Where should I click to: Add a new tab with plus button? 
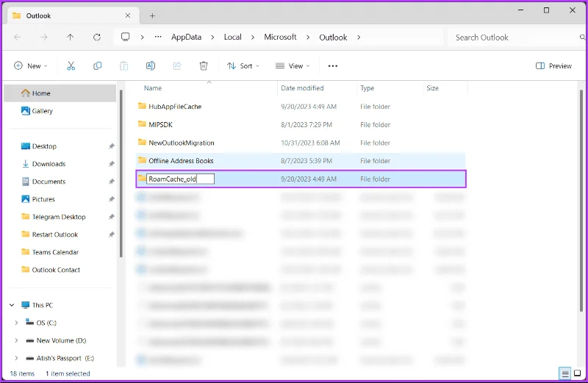[x=152, y=15]
